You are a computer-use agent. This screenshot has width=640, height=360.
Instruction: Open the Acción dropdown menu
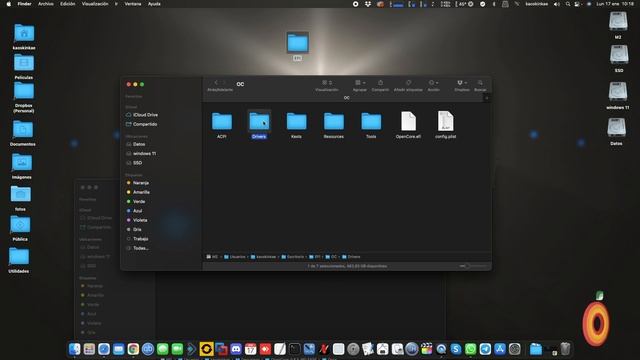[433, 83]
